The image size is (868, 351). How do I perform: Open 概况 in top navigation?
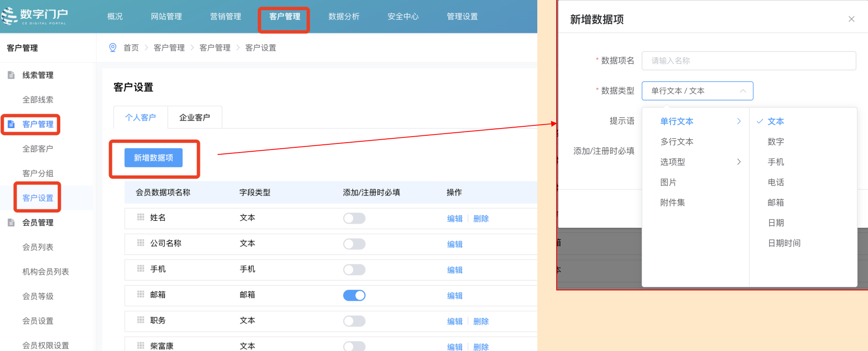click(115, 16)
